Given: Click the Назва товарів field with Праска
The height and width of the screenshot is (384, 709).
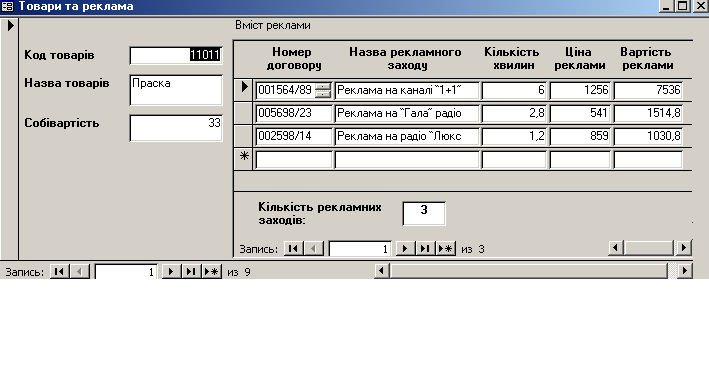Looking at the screenshot, I should tap(176, 90).
